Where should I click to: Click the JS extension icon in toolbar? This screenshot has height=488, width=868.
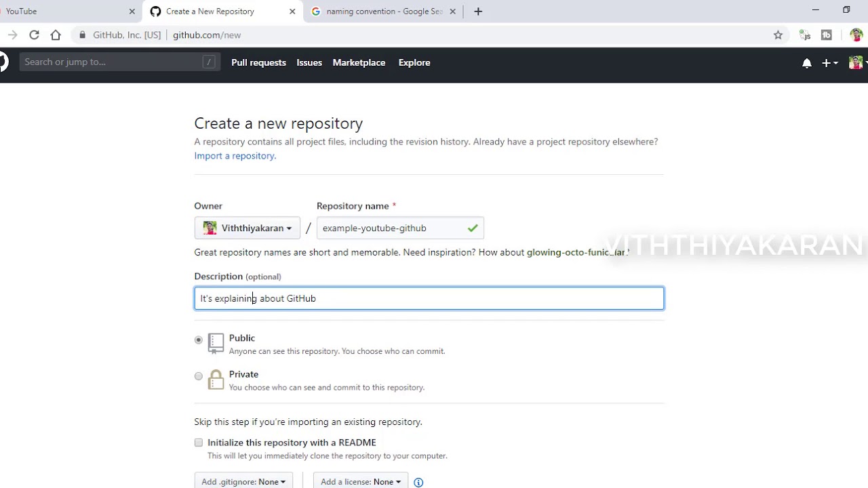coord(805,35)
